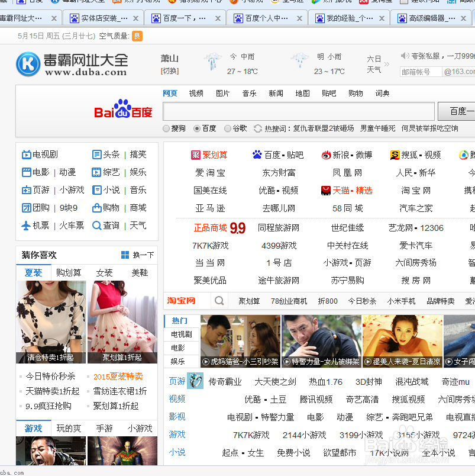Screen dimensions: 475x476
Task: Select the 手游 tab in games section
Action: pos(104,428)
